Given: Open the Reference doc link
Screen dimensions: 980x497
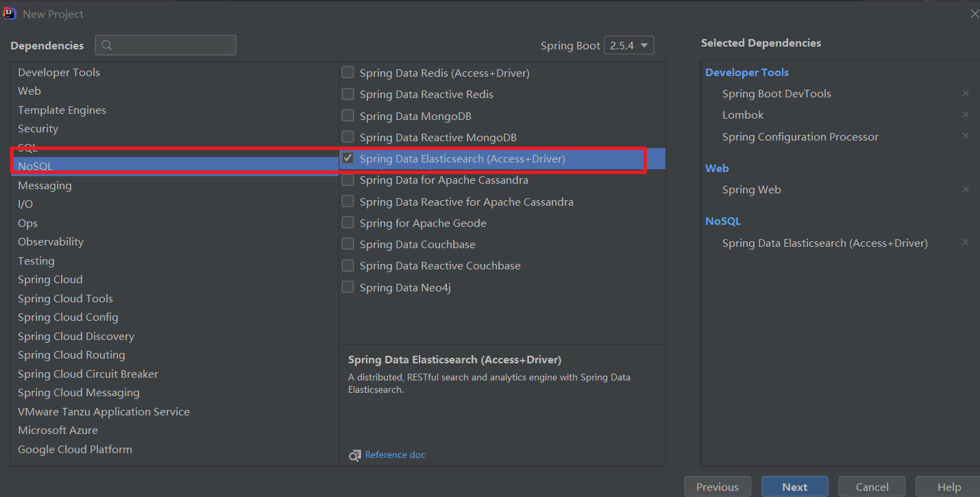Looking at the screenshot, I should pos(395,455).
